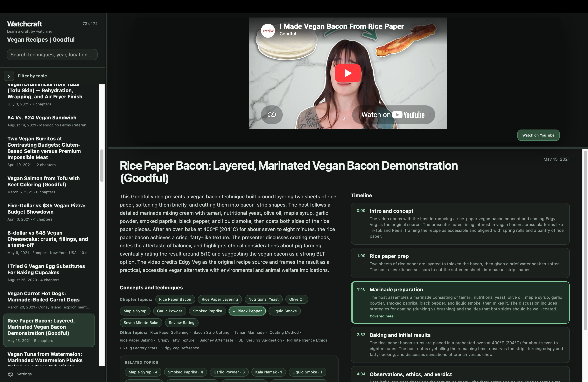The image size is (588, 382).
Task: Jump to 1:46 Marinade preparation chapter
Action: tap(460, 302)
